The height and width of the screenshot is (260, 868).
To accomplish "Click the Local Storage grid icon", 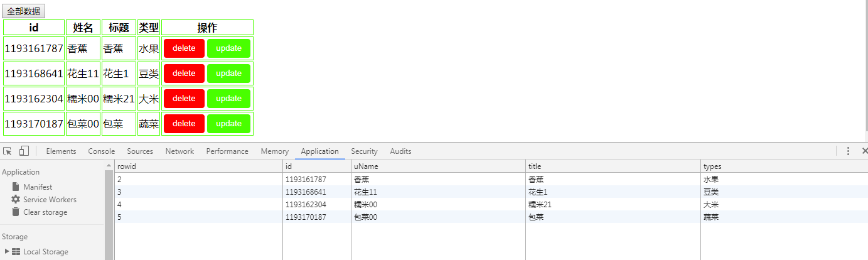I will (x=16, y=251).
